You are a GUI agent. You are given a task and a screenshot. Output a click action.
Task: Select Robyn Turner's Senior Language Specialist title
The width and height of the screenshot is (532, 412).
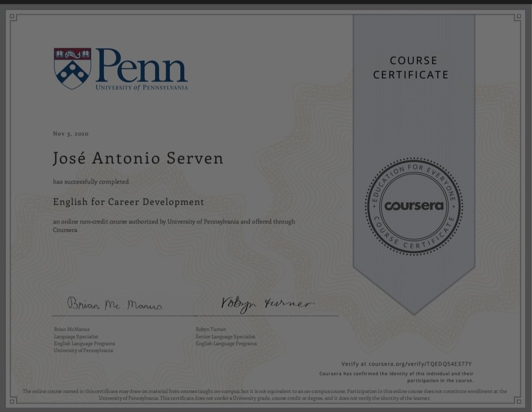click(225, 336)
